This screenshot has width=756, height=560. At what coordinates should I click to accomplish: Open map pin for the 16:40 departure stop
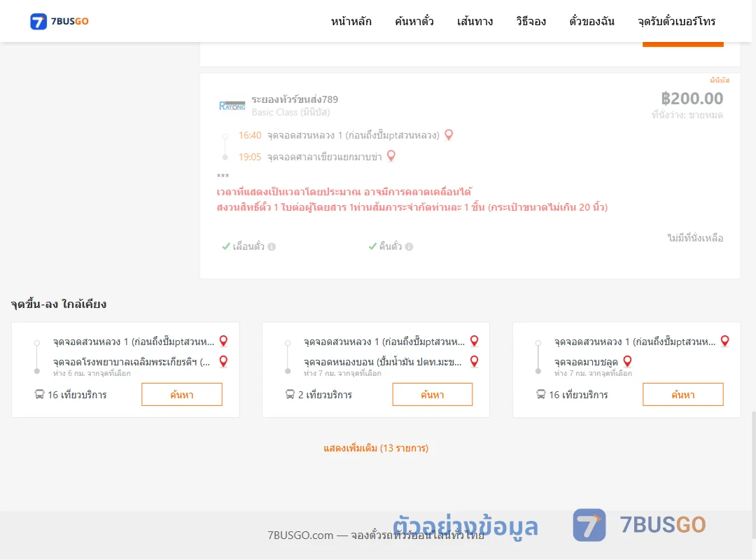click(449, 135)
